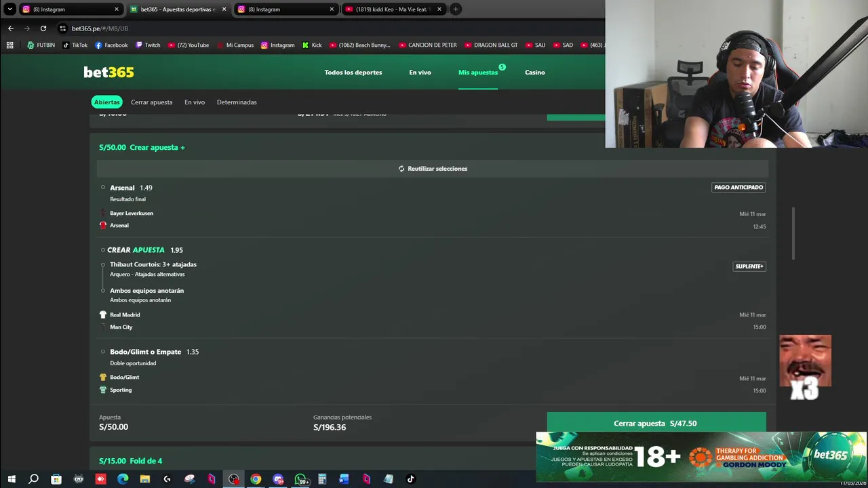The width and height of the screenshot is (868, 488).
Task: Click the site info icon in address bar
Action: [x=63, y=28]
